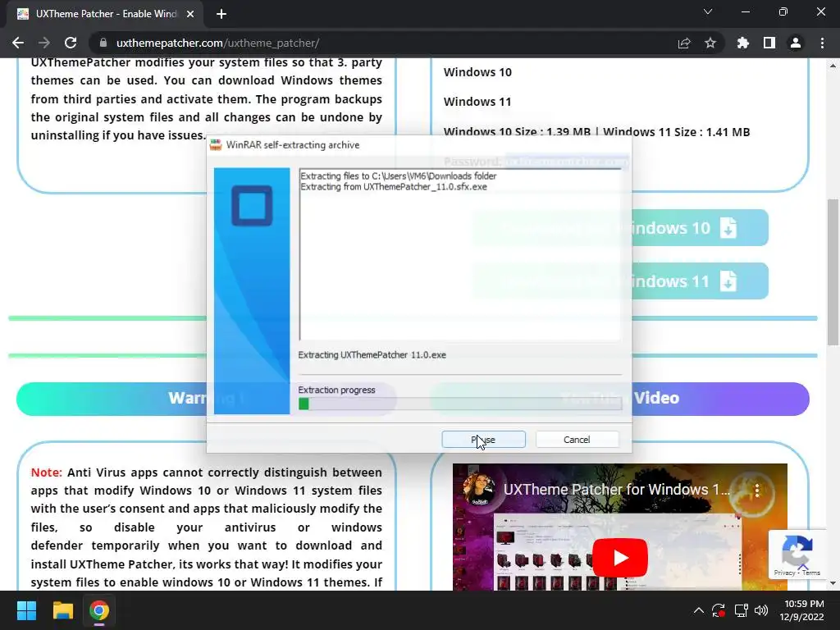Open the tab search chevron

pos(708,11)
